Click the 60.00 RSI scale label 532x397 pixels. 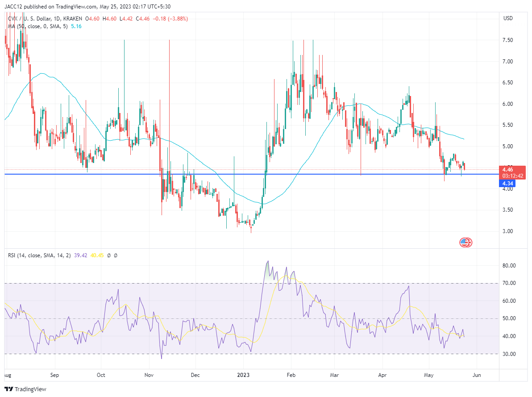509,301
